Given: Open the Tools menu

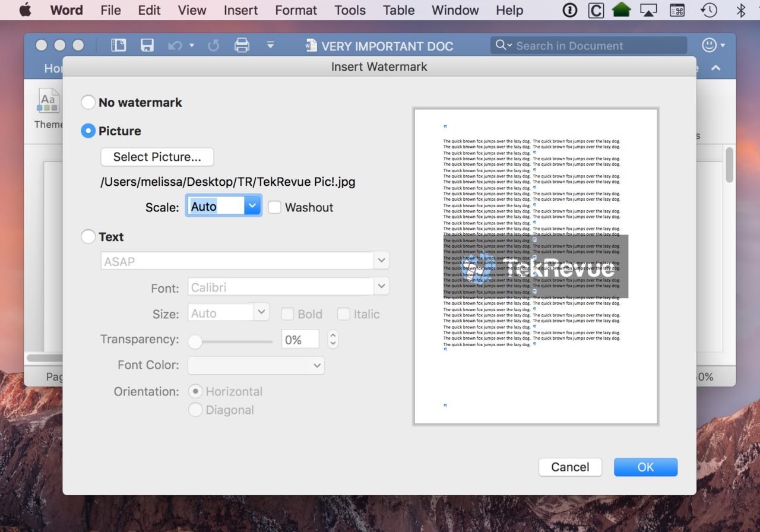Looking at the screenshot, I should [350, 10].
